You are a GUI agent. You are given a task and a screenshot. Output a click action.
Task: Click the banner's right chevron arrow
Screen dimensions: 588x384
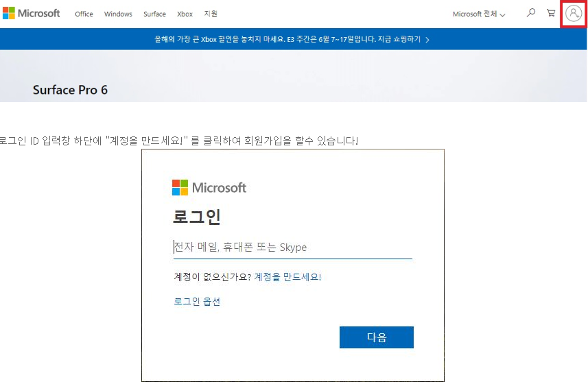(x=427, y=40)
